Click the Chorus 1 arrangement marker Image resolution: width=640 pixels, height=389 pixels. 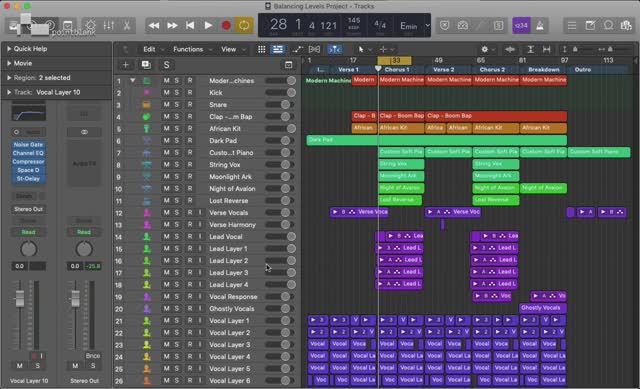coord(401,69)
